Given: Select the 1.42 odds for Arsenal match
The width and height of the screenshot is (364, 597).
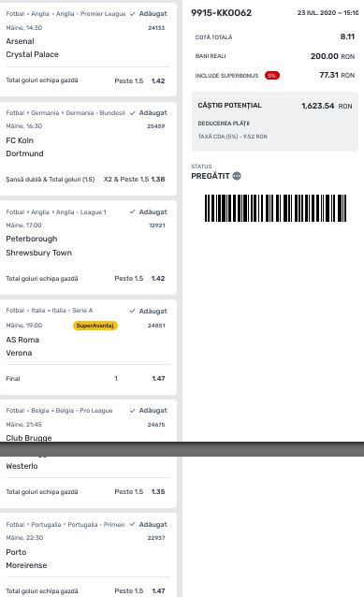Looking at the screenshot, I should point(158,80).
